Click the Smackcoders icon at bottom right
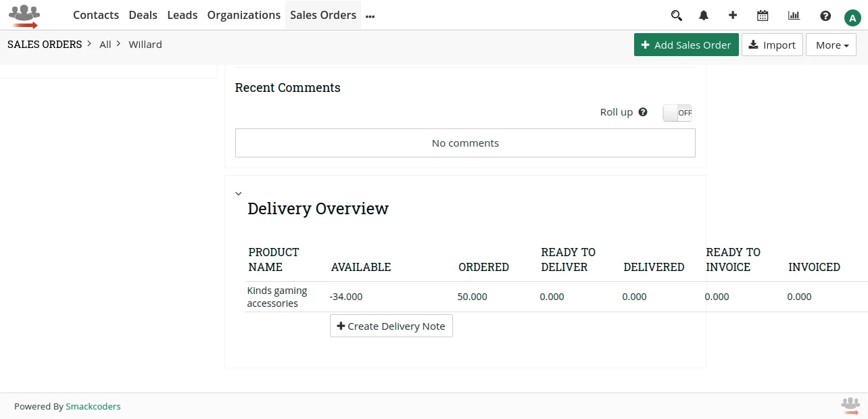This screenshot has width=868, height=419. 850,405
